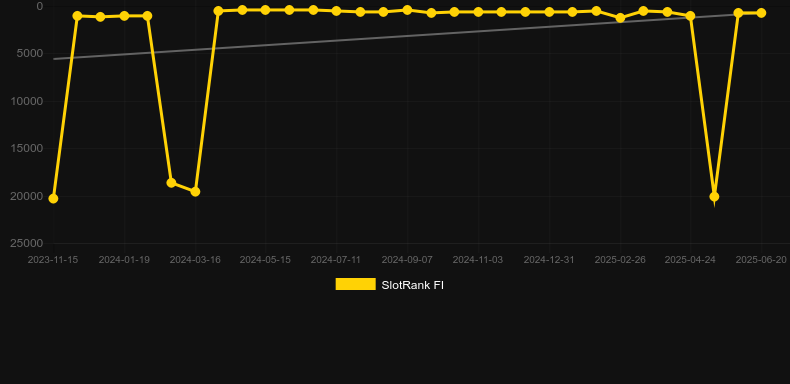Select the last data point at 2025-06-20
This screenshot has height=384, width=790.
coord(761,13)
